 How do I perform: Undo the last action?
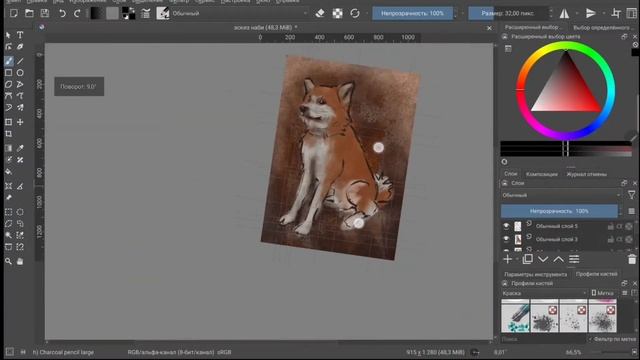(62, 13)
